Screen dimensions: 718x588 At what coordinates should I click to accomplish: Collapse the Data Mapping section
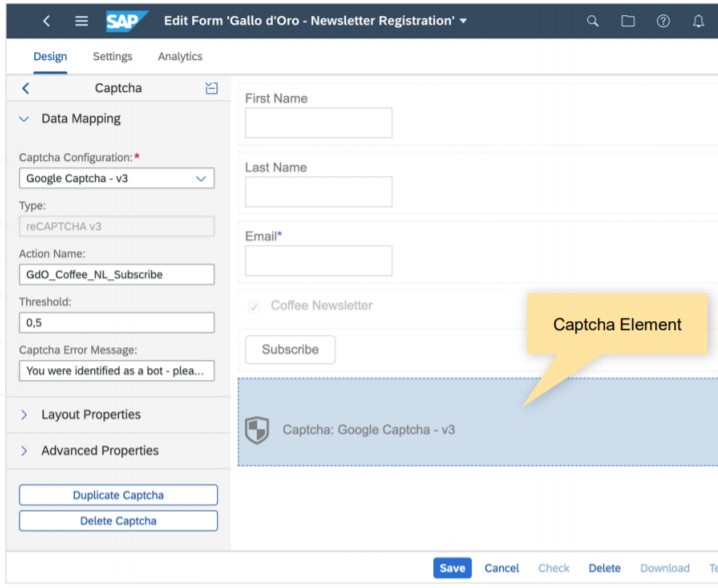(x=25, y=119)
